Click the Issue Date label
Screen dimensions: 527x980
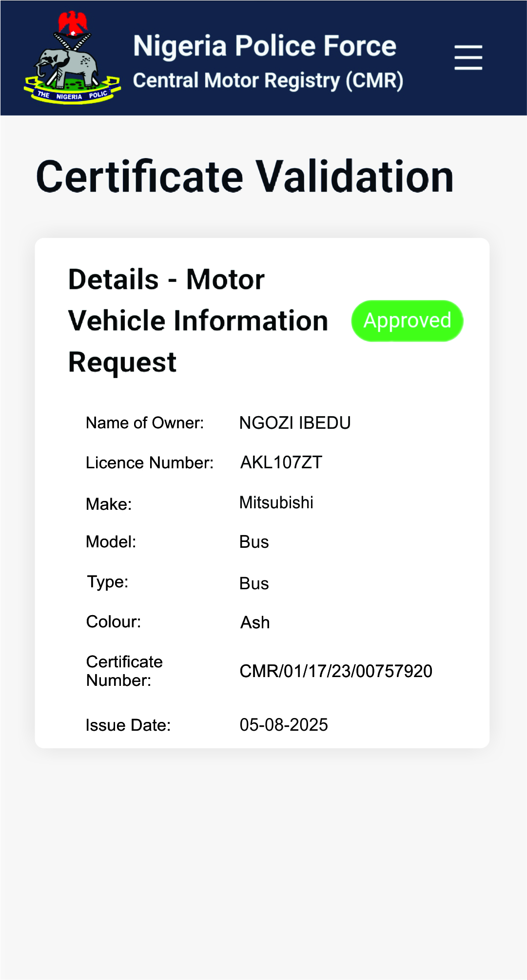click(128, 725)
